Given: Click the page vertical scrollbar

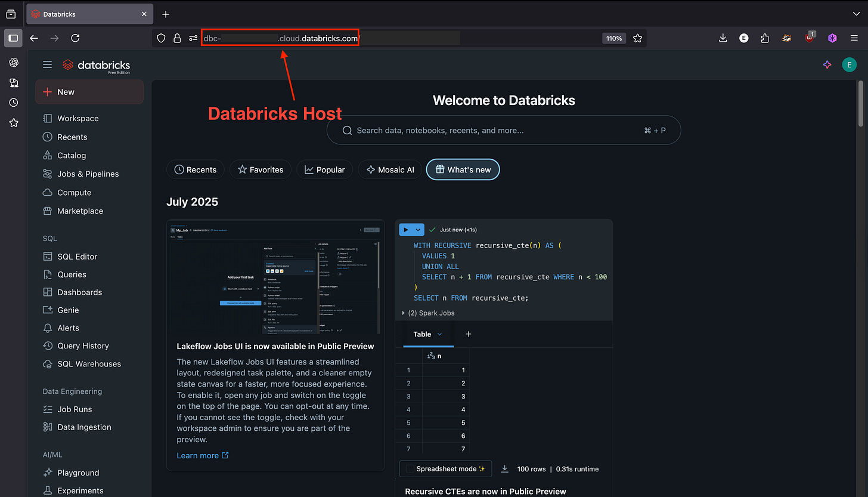Looking at the screenshot, I should (860, 103).
